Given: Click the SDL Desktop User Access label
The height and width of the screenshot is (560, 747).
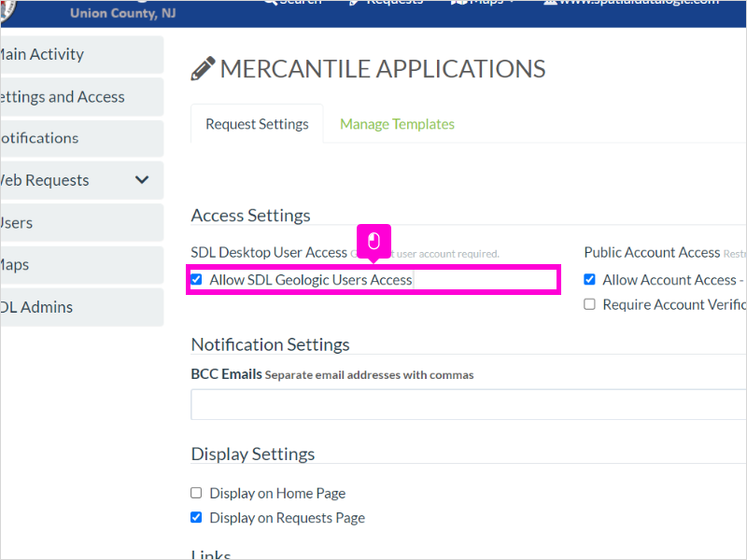Looking at the screenshot, I should click(269, 252).
